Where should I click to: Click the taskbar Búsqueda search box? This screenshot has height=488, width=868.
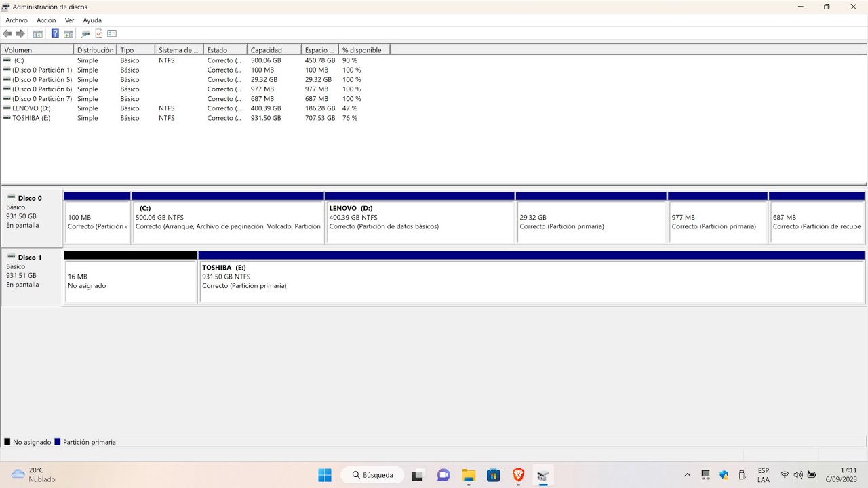tap(372, 475)
